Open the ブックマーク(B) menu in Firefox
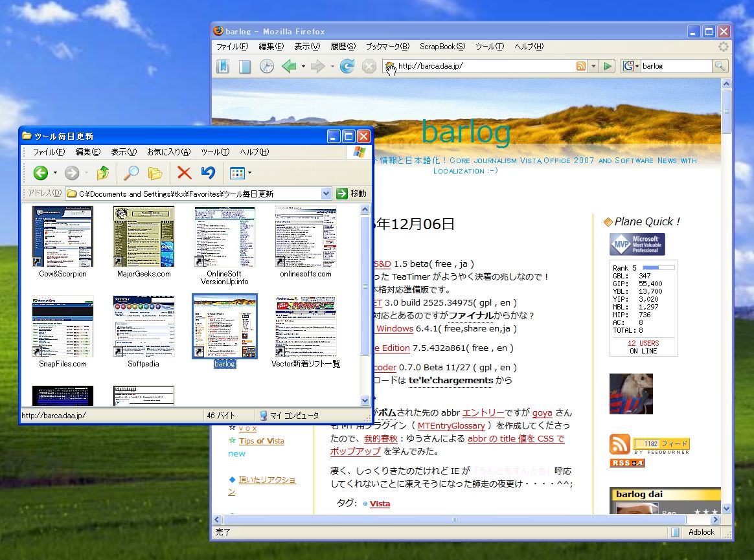 click(x=387, y=47)
